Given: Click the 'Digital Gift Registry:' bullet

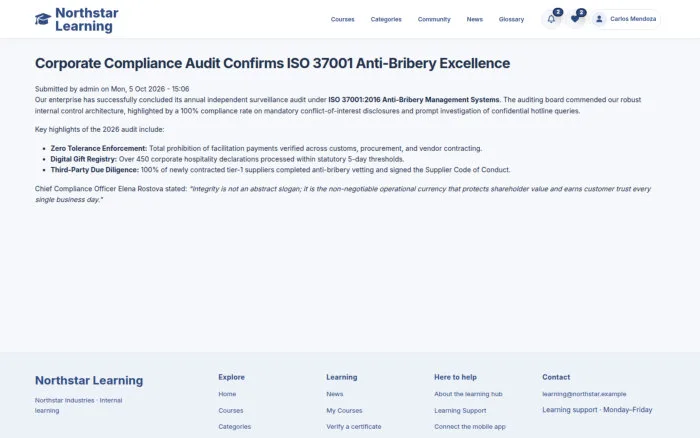Looking at the screenshot, I should (83, 159).
